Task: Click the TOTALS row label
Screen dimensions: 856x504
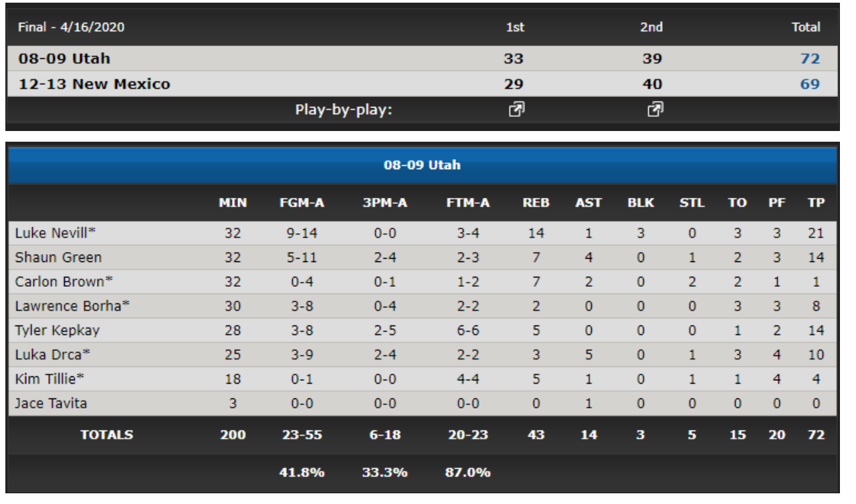Action: [106, 435]
